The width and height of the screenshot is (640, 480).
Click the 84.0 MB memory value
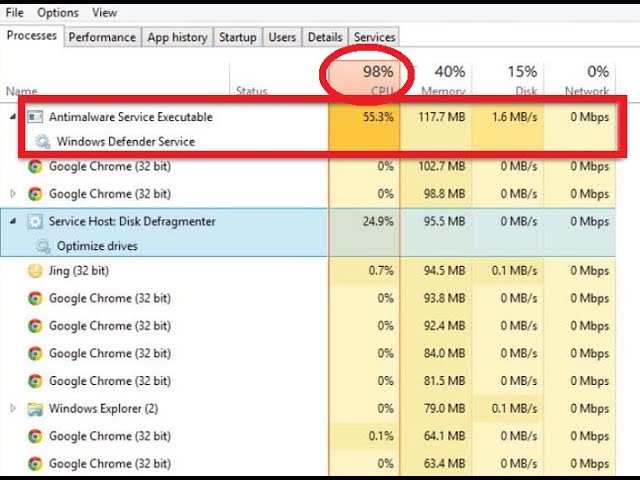click(444, 353)
